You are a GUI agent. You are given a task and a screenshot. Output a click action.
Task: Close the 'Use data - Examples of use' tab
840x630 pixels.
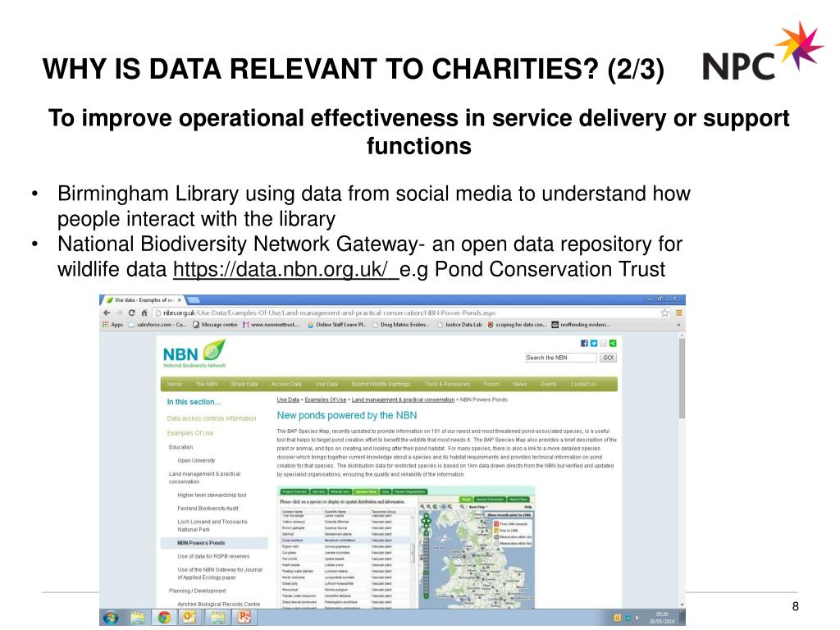[x=180, y=300]
